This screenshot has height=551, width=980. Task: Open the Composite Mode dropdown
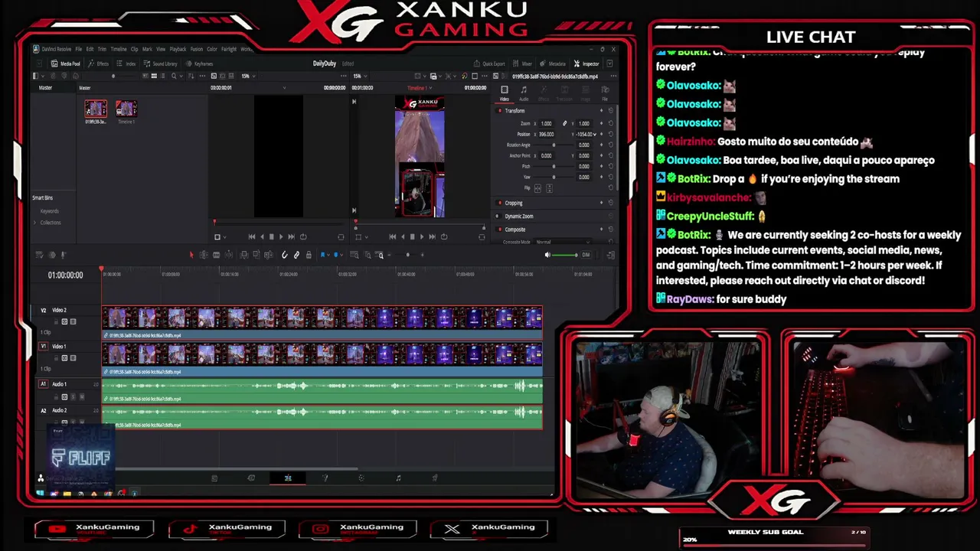tap(564, 242)
